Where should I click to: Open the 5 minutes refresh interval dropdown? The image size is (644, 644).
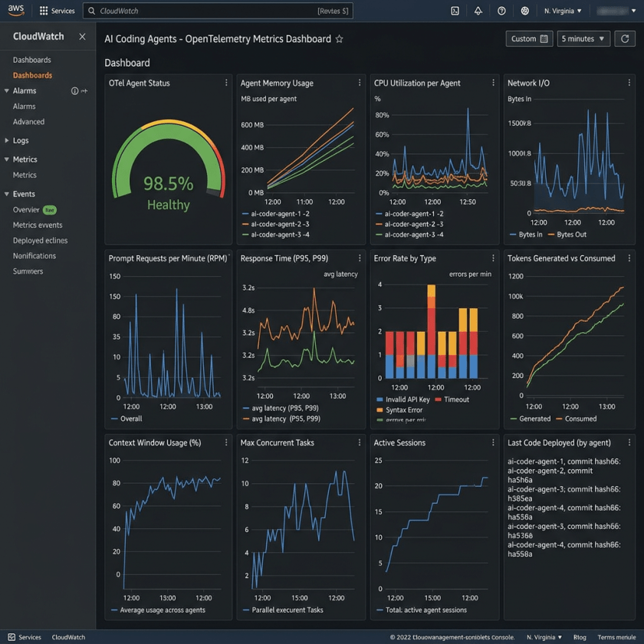[583, 38]
